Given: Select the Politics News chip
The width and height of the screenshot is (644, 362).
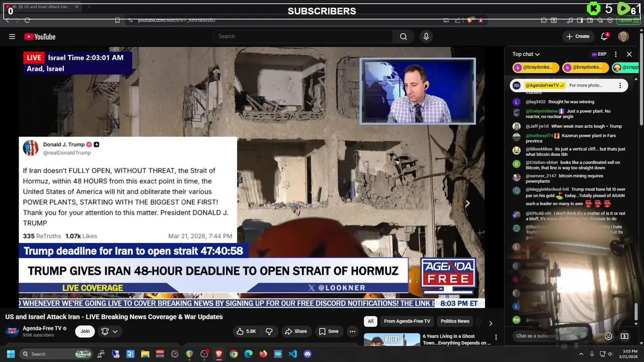Looking at the screenshot, I should click(x=455, y=321).
